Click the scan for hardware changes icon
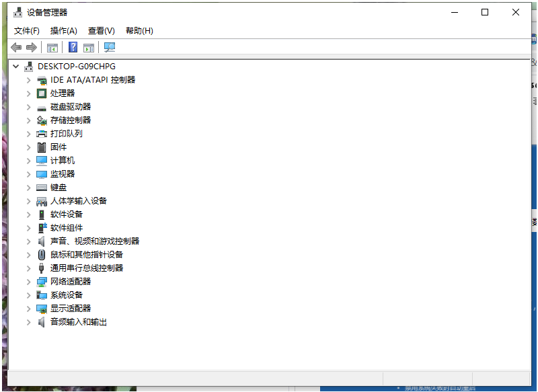This screenshot has height=392, width=538. point(110,47)
